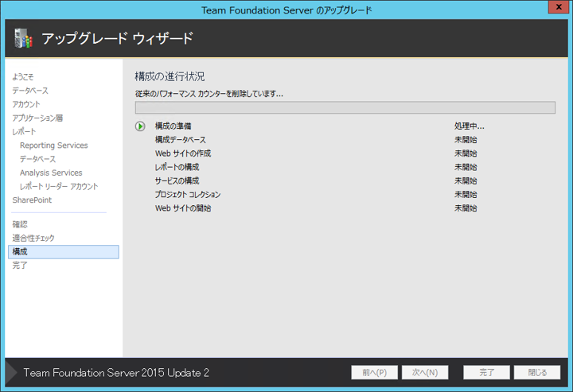Click the 閉じる button

coord(536,372)
